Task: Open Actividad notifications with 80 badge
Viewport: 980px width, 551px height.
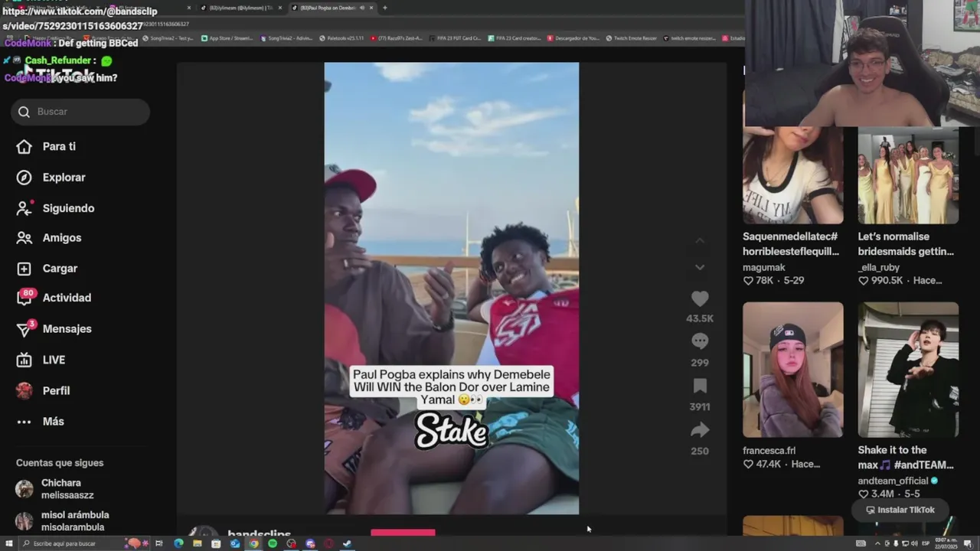Action: [x=54, y=298]
